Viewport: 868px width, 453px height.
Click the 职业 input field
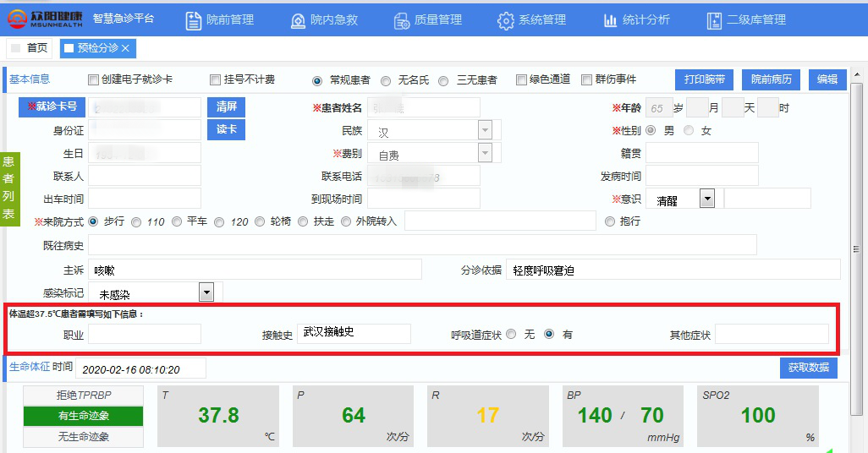coord(145,334)
